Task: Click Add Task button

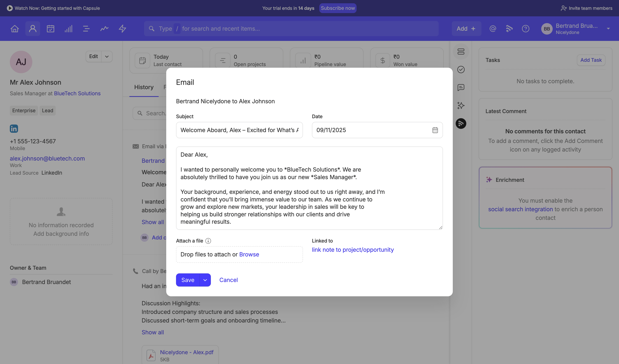Action: 591,60
